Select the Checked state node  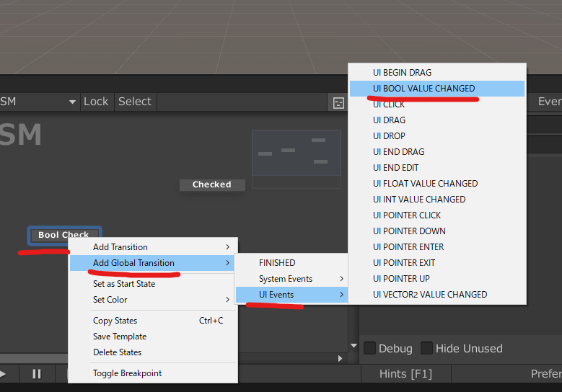[x=211, y=184]
